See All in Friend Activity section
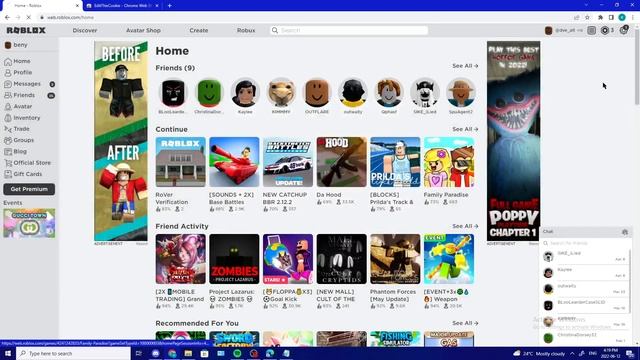 tap(465, 227)
